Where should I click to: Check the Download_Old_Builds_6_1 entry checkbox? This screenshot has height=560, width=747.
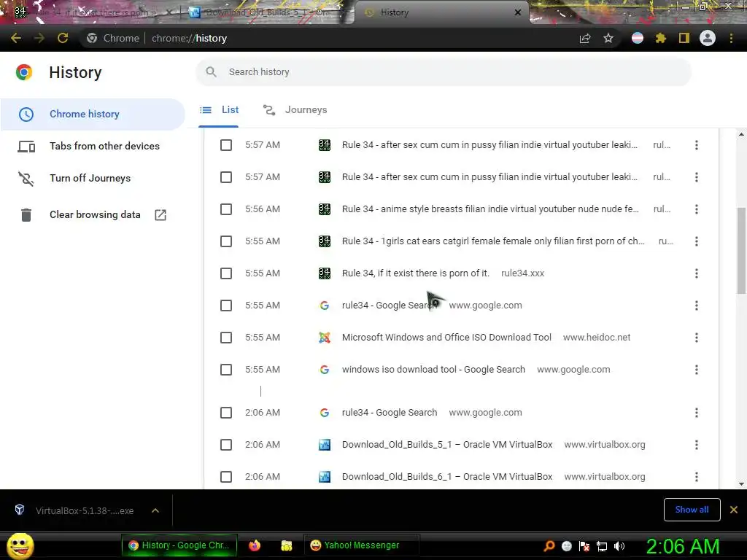click(x=226, y=477)
